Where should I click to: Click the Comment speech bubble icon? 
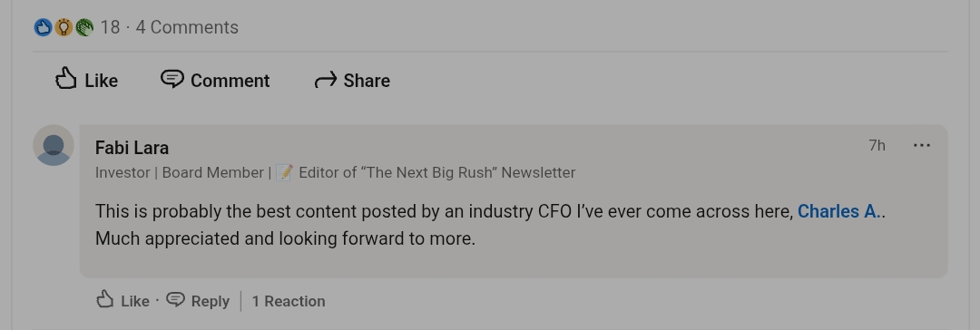[171, 80]
